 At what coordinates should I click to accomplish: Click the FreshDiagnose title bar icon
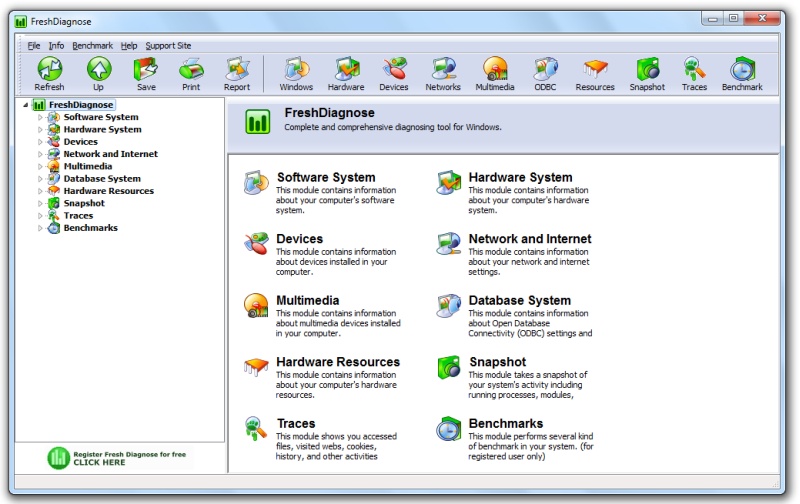tap(20, 21)
